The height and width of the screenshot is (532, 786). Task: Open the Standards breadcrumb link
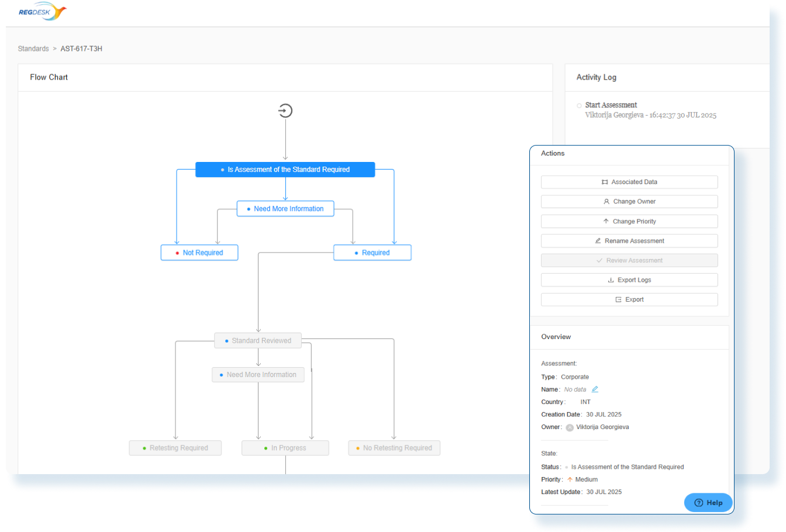tap(33, 49)
